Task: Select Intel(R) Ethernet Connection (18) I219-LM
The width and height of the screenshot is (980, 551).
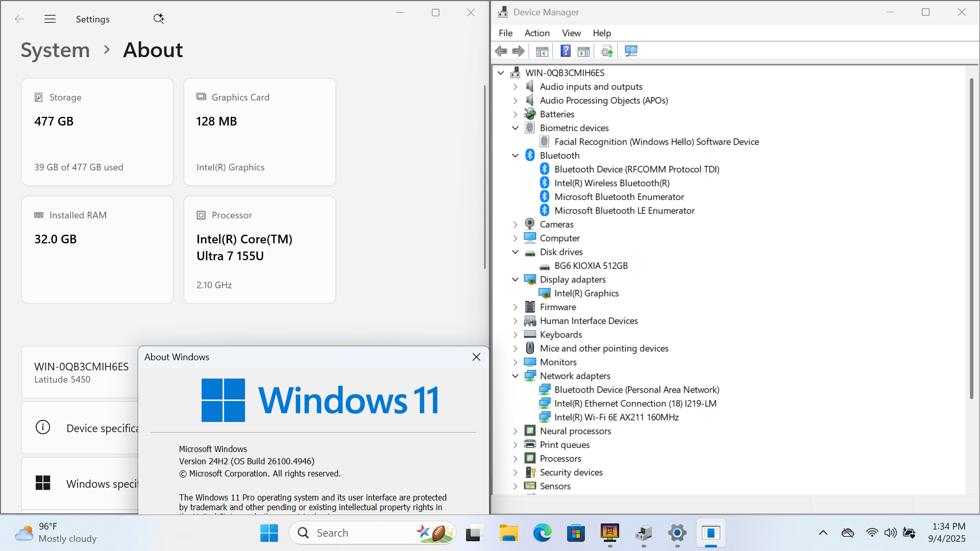Action: point(635,404)
